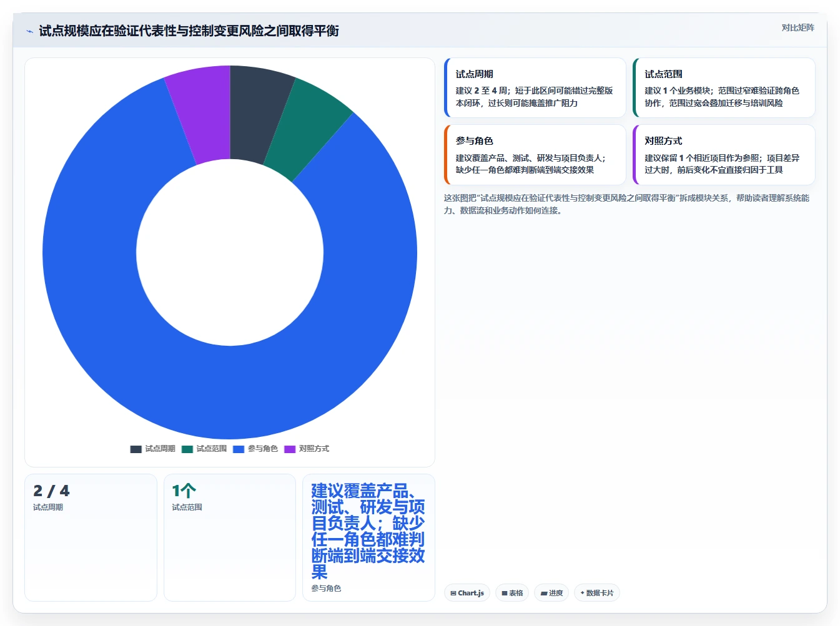Click 参与角色 label in bottom card
The width and height of the screenshot is (840, 626).
point(326,589)
